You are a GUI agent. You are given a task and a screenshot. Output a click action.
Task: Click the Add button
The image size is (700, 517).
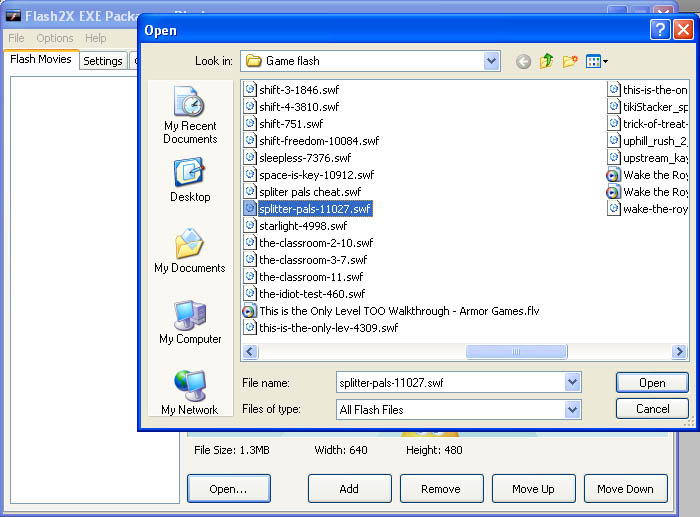[x=349, y=488]
